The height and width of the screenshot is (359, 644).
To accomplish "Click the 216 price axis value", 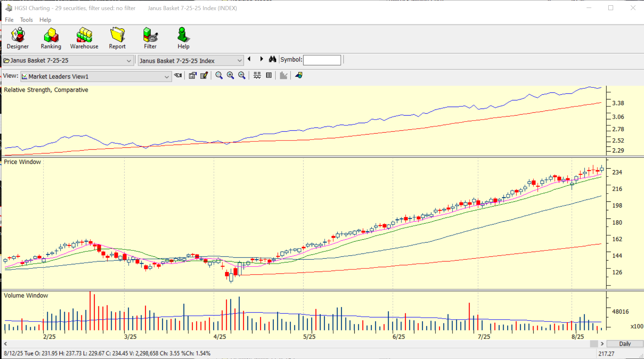I will (617, 189).
